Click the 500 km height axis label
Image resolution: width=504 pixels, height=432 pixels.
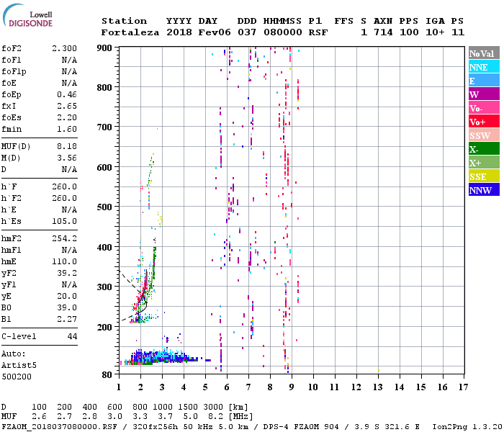pyautogui.click(x=104, y=207)
